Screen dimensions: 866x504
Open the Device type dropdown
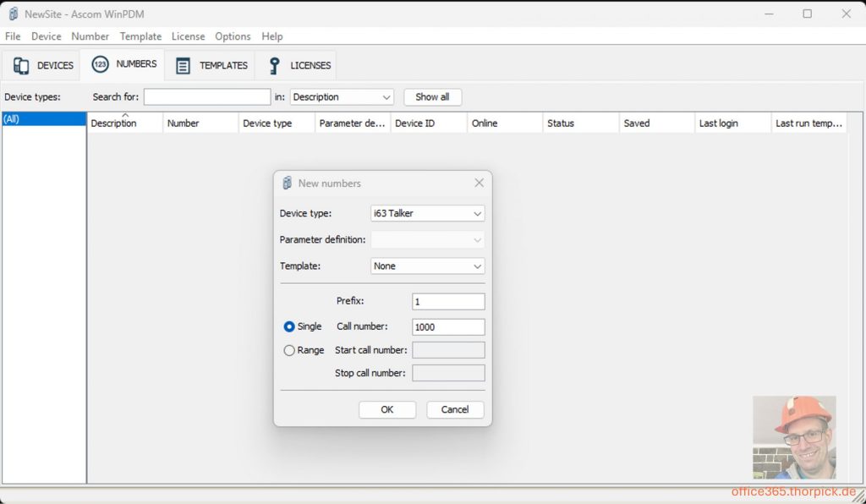point(427,213)
